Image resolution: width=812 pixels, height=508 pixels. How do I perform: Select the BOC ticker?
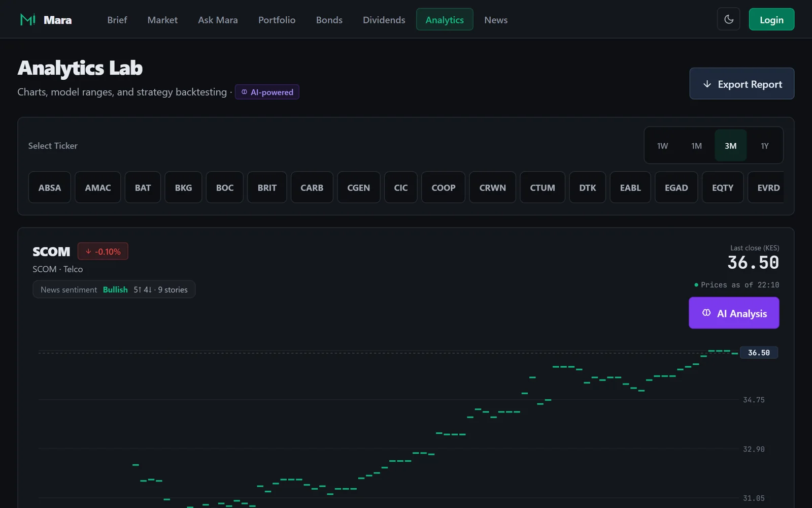point(225,187)
